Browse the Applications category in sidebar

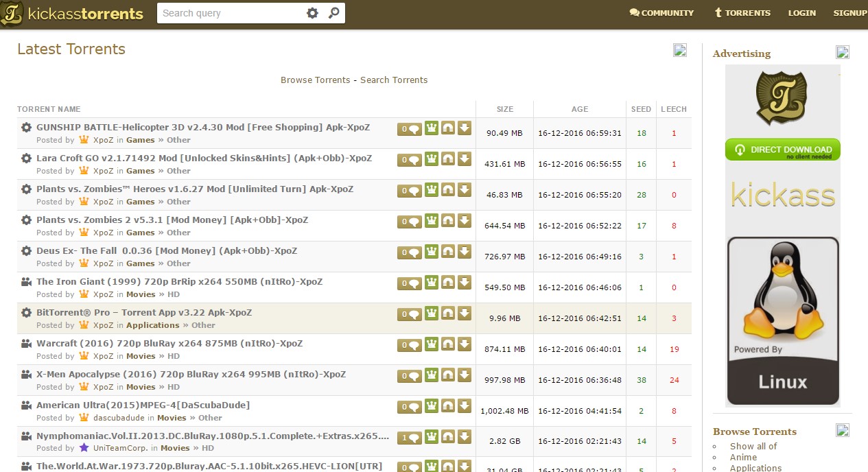755,468
